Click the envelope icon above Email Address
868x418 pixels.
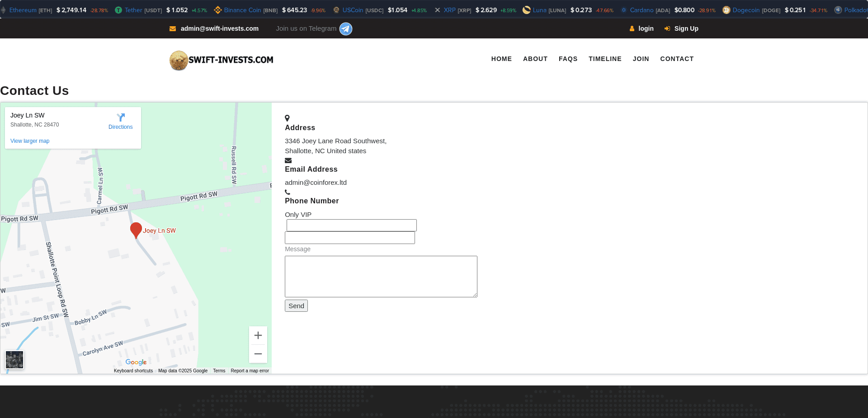288,160
